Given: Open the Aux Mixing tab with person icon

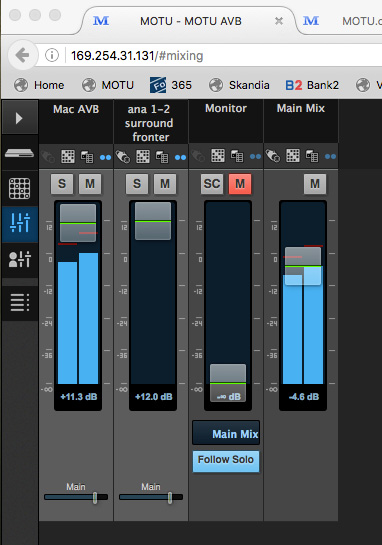Looking at the screenshot, I should pyautogui.click(x=19, y=259).
